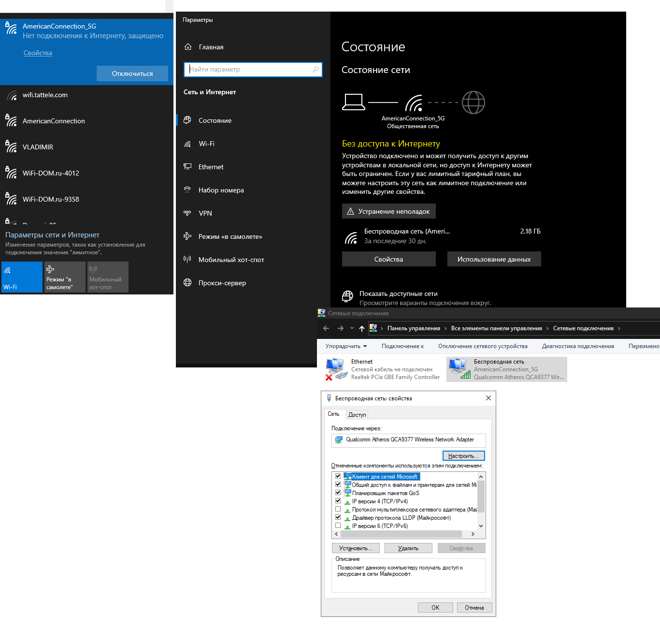This screenshot has width=660, height=644.
Task: Check IP версии 6 (TCP/IPv6)
Action: 338,526
